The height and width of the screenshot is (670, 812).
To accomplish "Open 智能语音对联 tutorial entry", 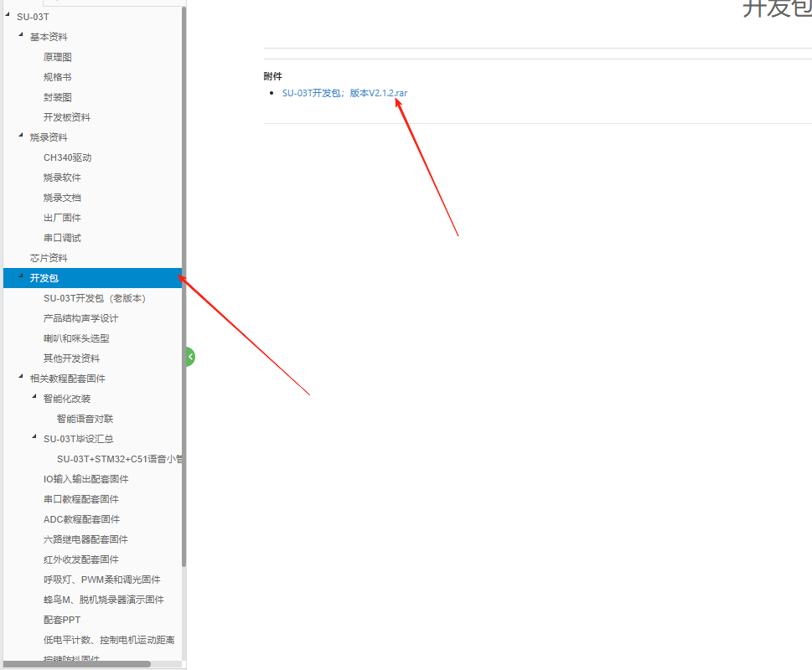I will point(85,419).
